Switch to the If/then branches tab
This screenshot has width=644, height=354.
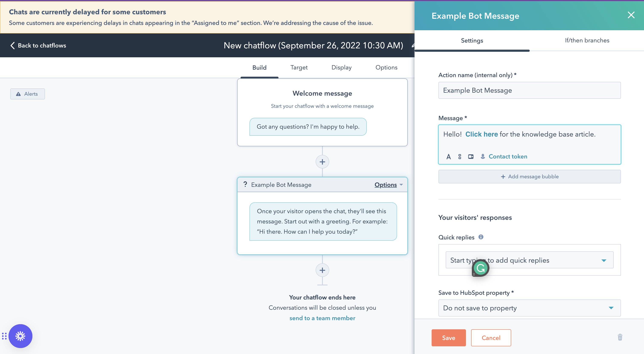tap(587, 40)
